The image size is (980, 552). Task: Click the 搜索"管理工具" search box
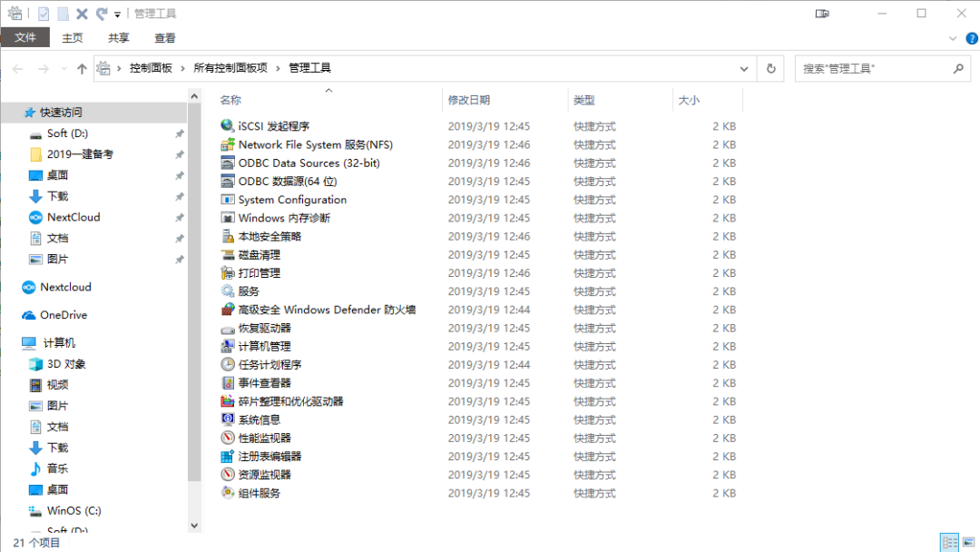[883, 69]
